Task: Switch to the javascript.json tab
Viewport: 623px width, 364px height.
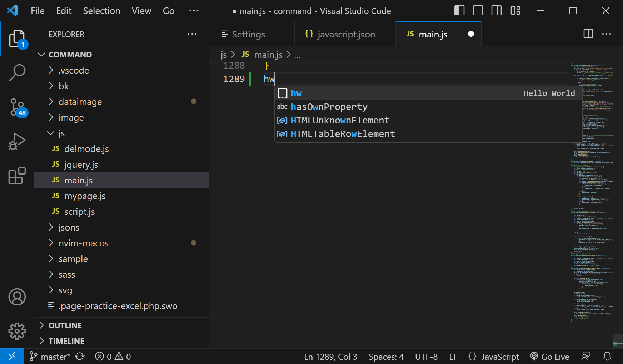Action: tap(345, 34)
